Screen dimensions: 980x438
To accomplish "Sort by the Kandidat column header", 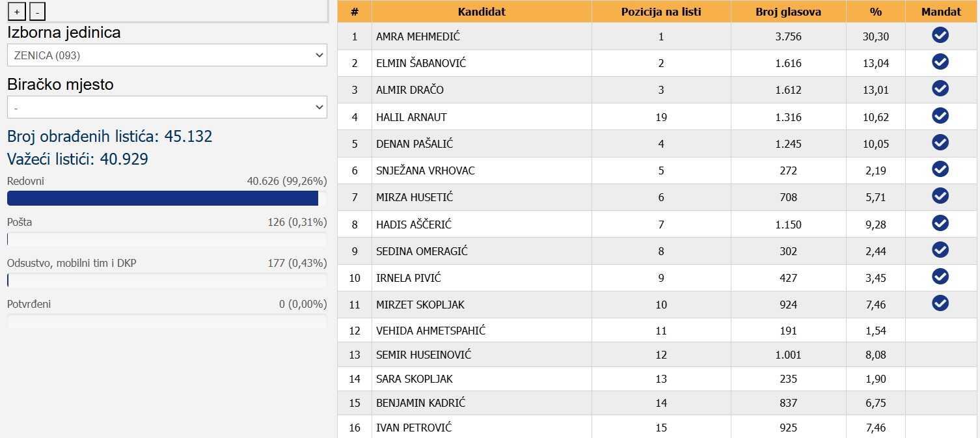I will click(482, 12).
